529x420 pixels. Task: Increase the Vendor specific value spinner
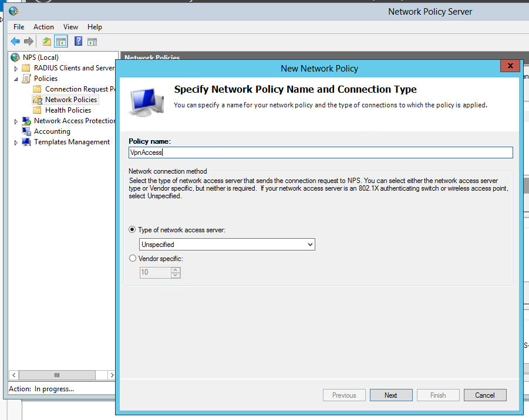coord(176,270)
